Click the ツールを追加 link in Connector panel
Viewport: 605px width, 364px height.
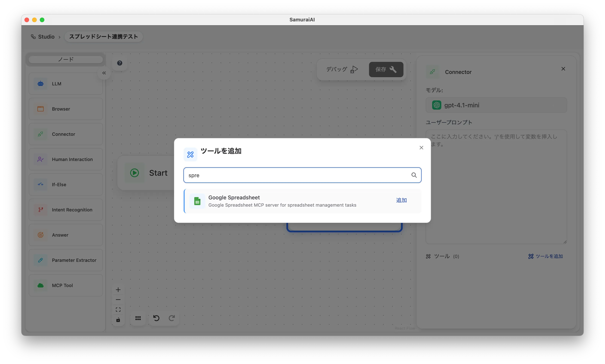pyautogui.click(x=546, y=256)
